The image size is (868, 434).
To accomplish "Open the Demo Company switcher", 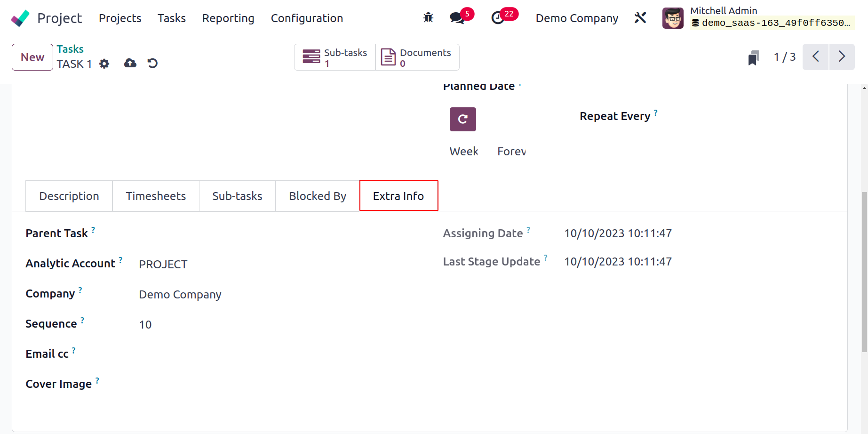I will click(577, 18).
